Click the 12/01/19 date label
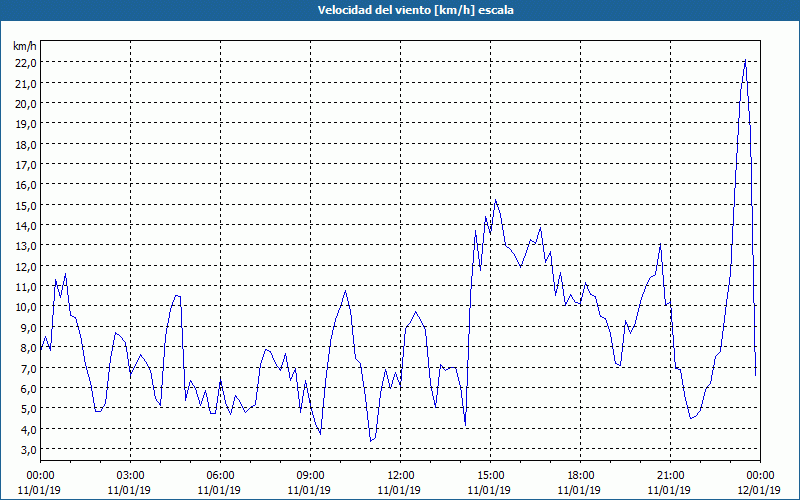Viewport: 800px width, 500px height. tap(760, 490)
